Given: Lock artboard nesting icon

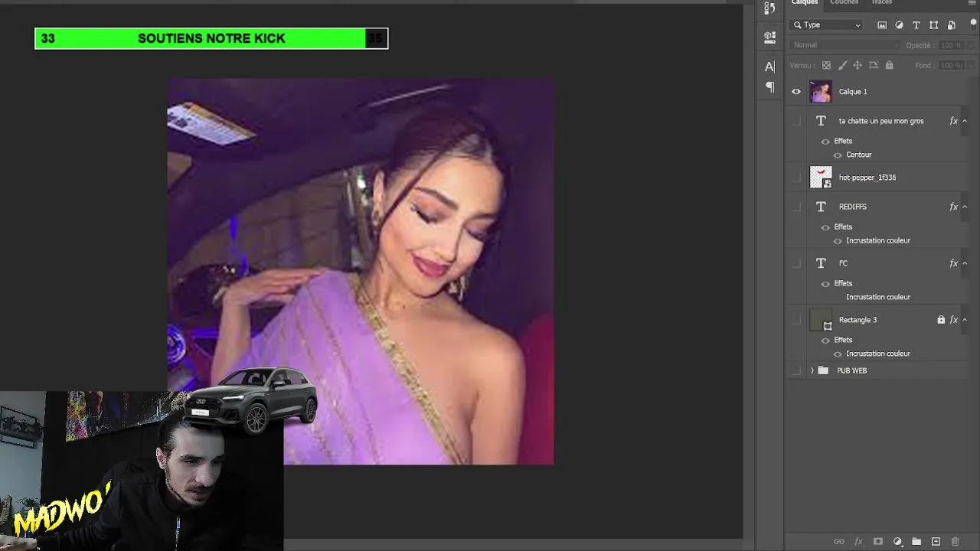Looking at the screenshot, I should tap(874, 66).
